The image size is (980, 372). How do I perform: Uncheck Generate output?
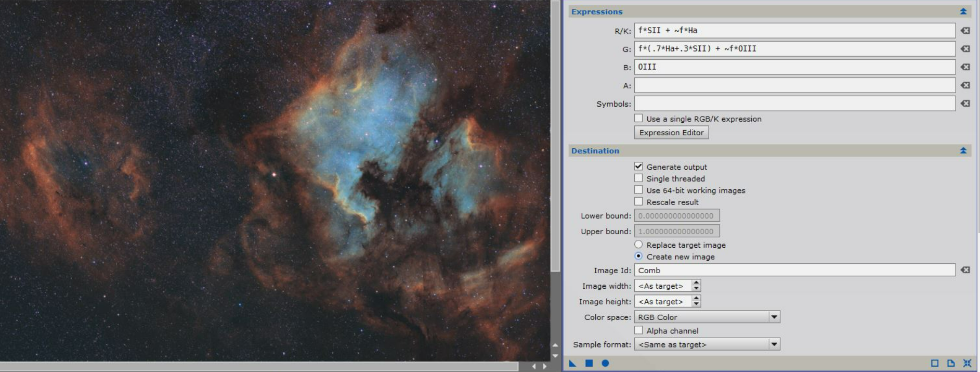pyautogui.click(x=638, y=166)
